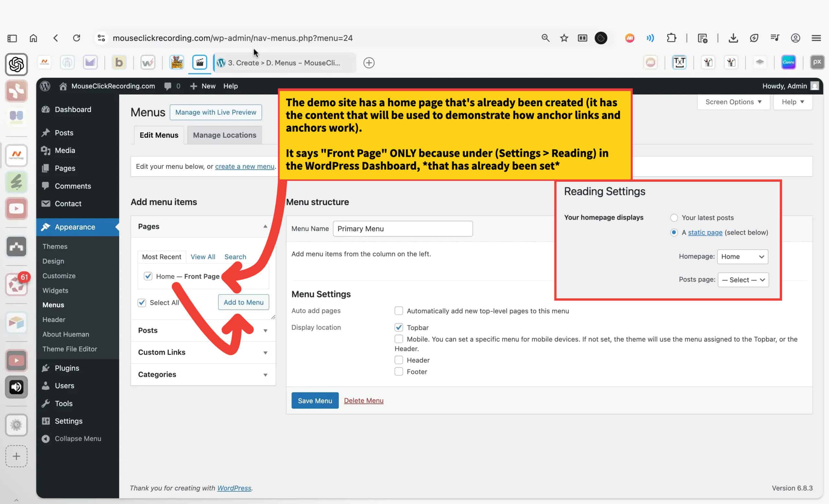Screen dimensions: 829x504
Task: Check Automatically add new top-level pages
Action: [399, 311]
